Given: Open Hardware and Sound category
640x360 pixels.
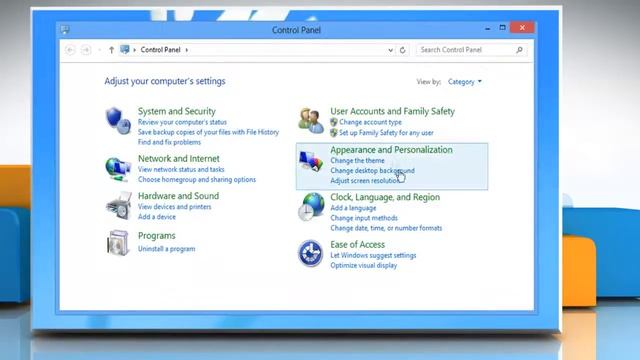Looking at the screenshot, I should 178,196.
